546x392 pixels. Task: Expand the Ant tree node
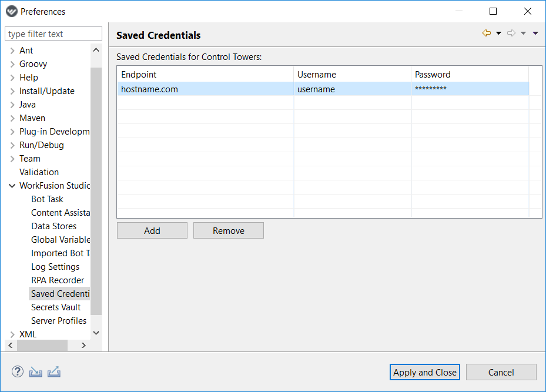12,51
